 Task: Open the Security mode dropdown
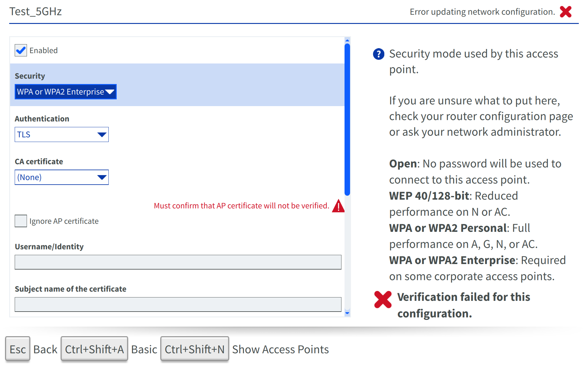pos(66,92)
